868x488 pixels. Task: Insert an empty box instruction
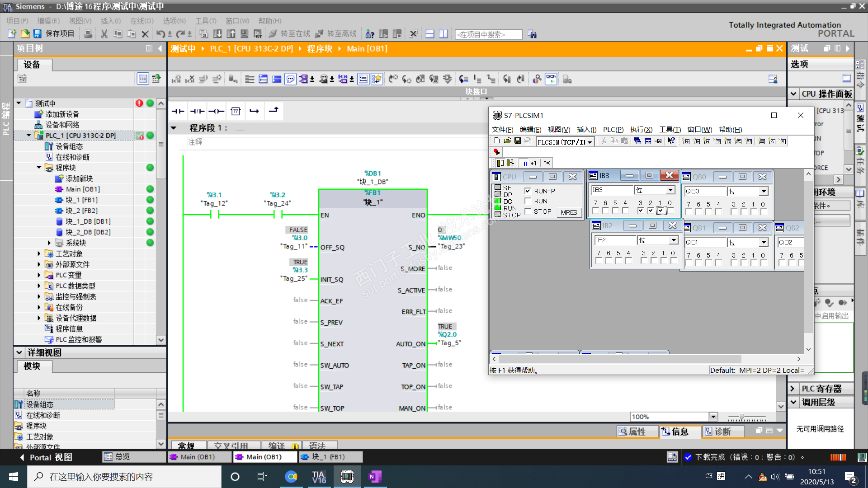(235, 111)
